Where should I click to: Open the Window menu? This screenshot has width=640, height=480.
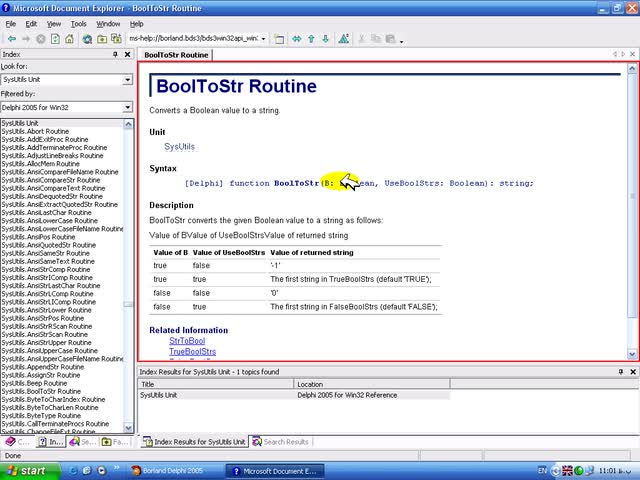pyautogui.click(x=108, y=24)
